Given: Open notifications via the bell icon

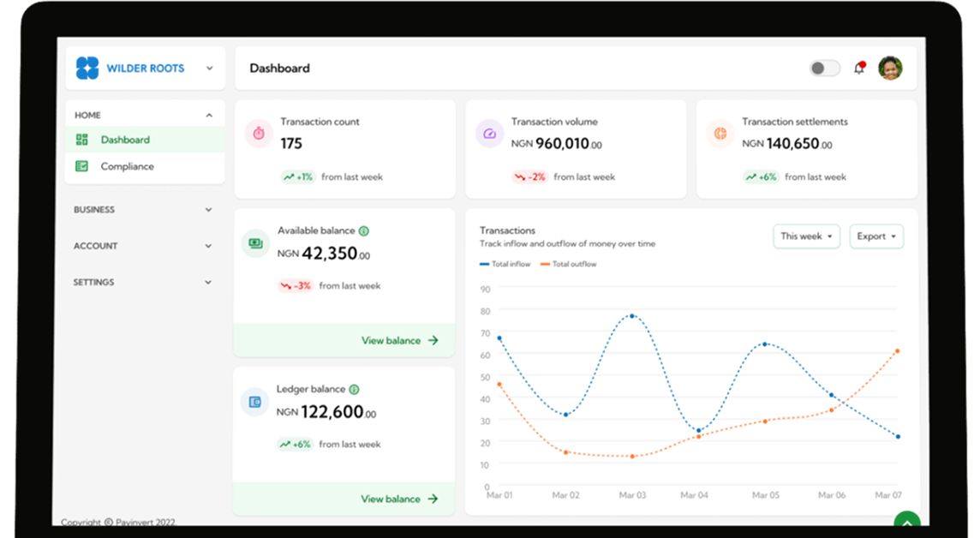Looking at the screenshot, I should coord(859,68).
